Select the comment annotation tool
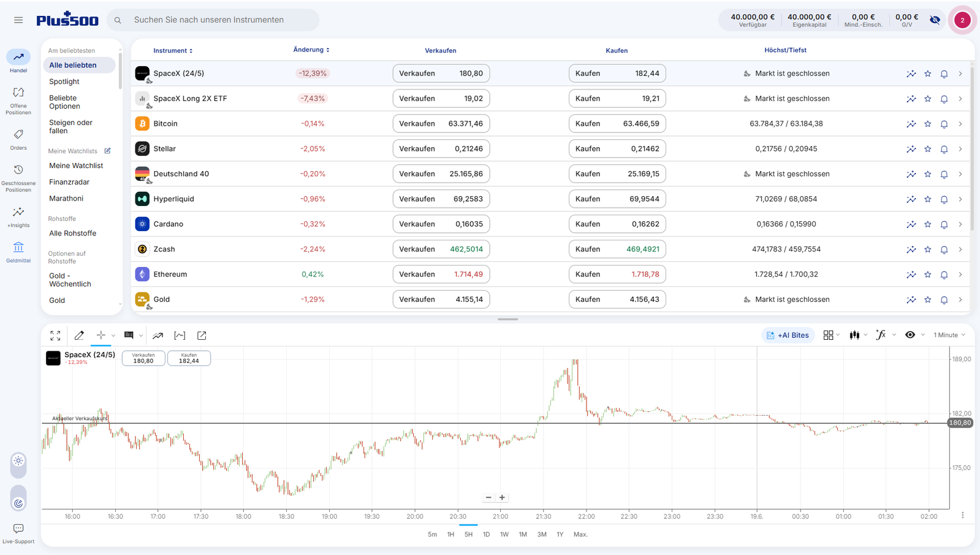This screenshot has height=555, width=980. pos(129,335)
